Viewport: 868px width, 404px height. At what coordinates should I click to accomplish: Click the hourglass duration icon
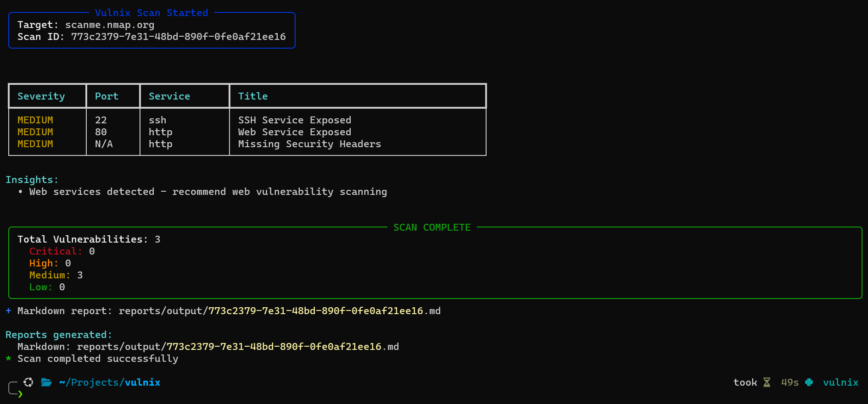pyautogui.click(x=767, y=382)
